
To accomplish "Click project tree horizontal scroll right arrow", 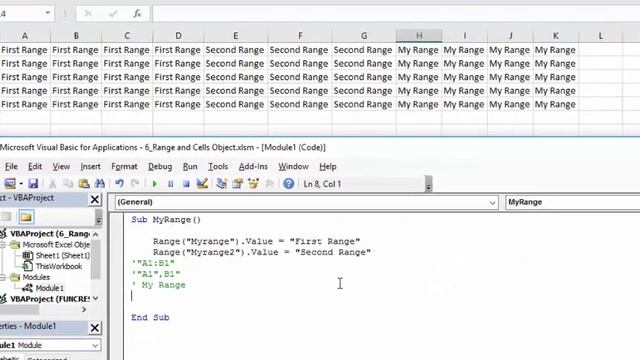I will [84, 309].
